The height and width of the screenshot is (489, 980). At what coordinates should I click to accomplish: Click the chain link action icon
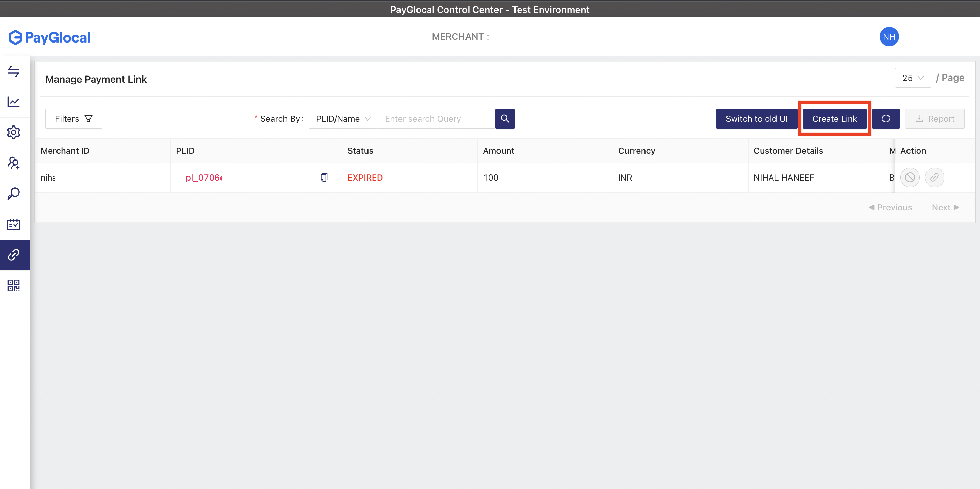click(x=934, y=177)
